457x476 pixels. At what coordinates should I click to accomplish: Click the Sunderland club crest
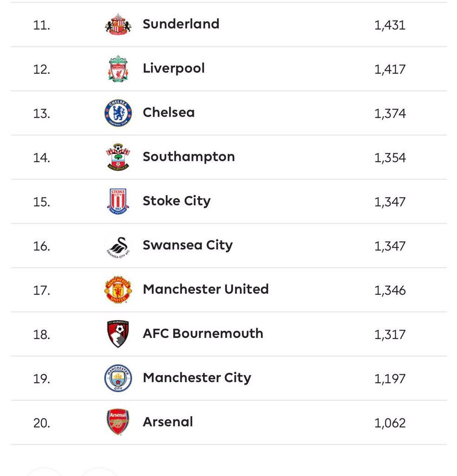point(118,24)
